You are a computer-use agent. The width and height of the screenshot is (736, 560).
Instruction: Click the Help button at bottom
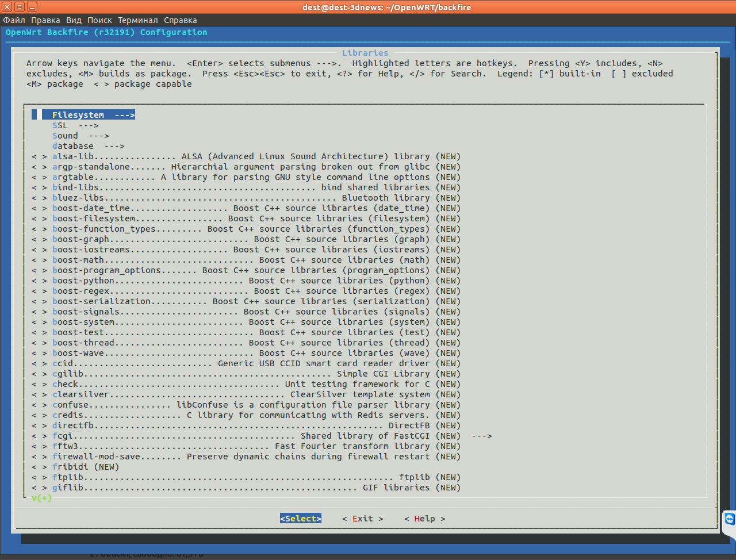[425, 519]
